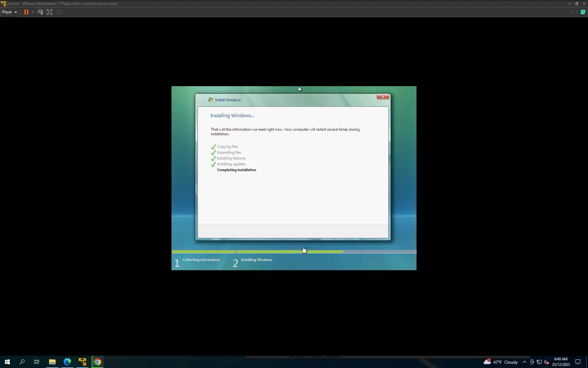
Task: Open the network status tray icon
Action: 539,362
